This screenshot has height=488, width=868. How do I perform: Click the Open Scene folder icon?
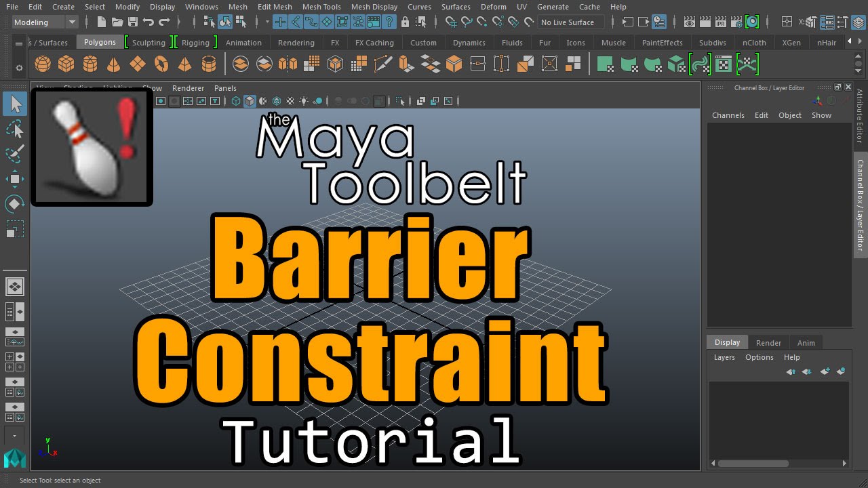(x=117, y=22)
